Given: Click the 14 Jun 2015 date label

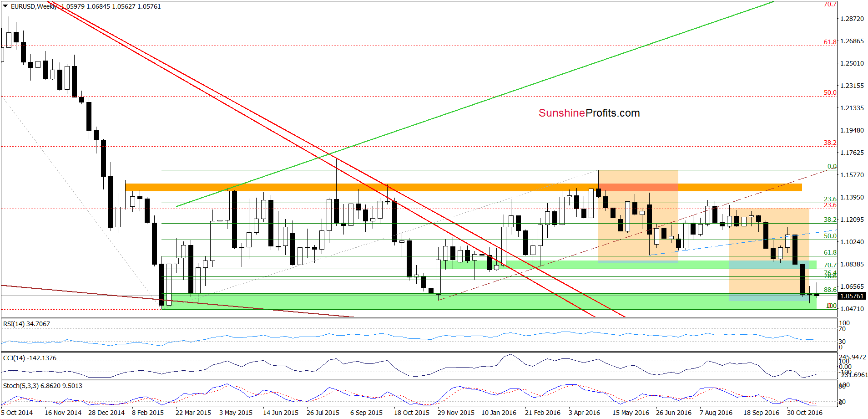Looking at the screenshot, I should (281, 413).
